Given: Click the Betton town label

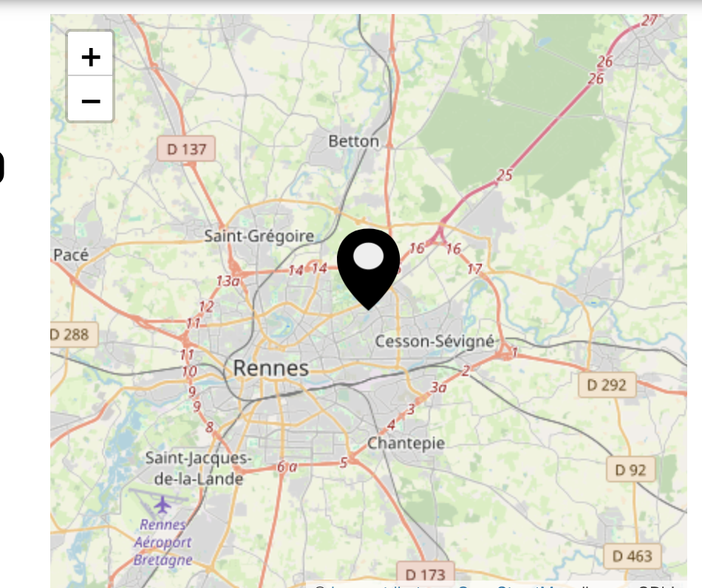Looking at the screenshot, I should pyautogui.click(x=354, y=141).
